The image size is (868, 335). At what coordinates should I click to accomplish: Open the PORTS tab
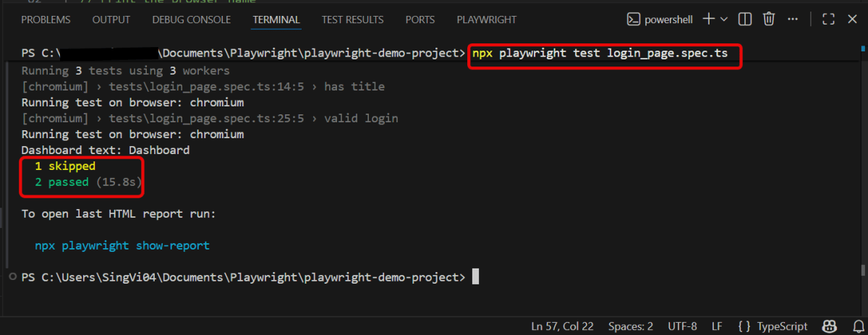420,20
